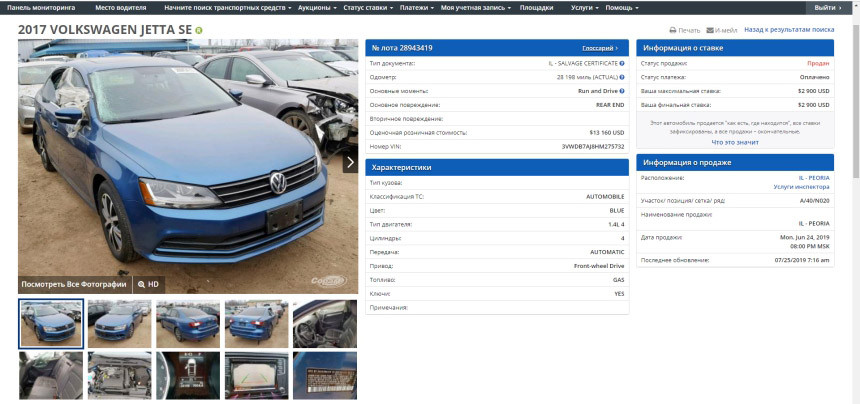
Task: Open Посмотреть Все Фотографии gallery
Action: [x=74, y=284]
